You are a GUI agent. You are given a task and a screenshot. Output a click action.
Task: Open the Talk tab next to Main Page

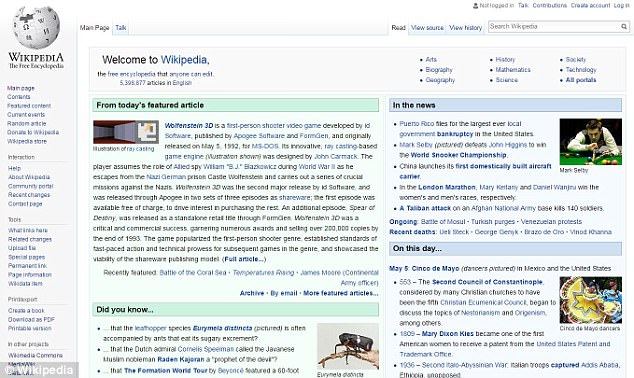120,27
